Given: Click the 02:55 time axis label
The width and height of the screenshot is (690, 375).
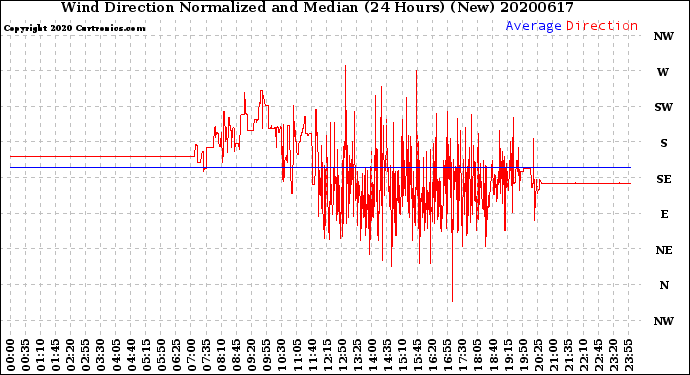Looking at the screenshot, I should (86, 355).
